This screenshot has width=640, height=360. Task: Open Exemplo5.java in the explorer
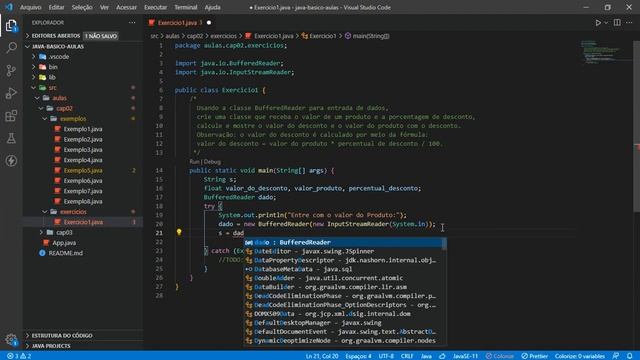click(x=83, y=171)
